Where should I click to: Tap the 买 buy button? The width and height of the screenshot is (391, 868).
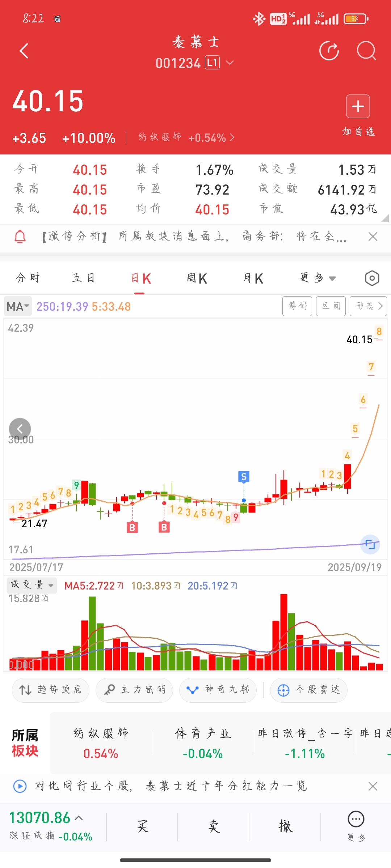pyautogui.click(x=142, y=827)
